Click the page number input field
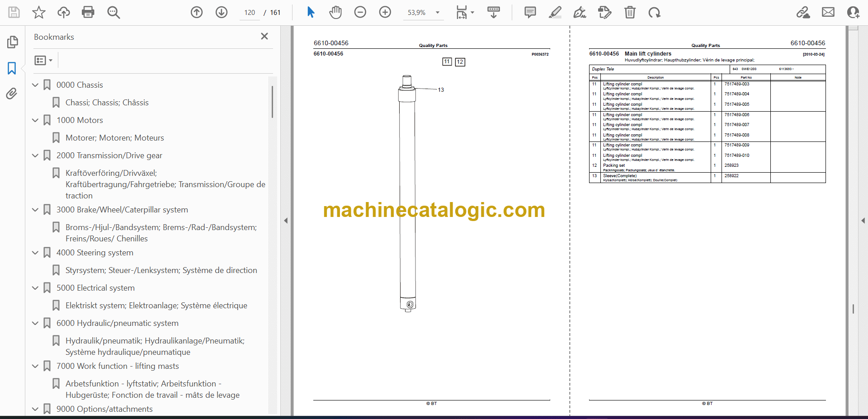This screenshot has height=419, width=868. tap(250, 13)
